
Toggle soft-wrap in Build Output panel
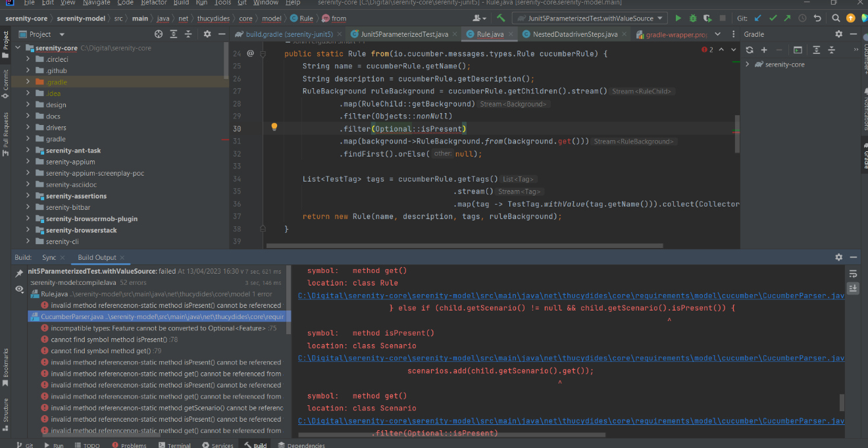click(x=853, y=273)
